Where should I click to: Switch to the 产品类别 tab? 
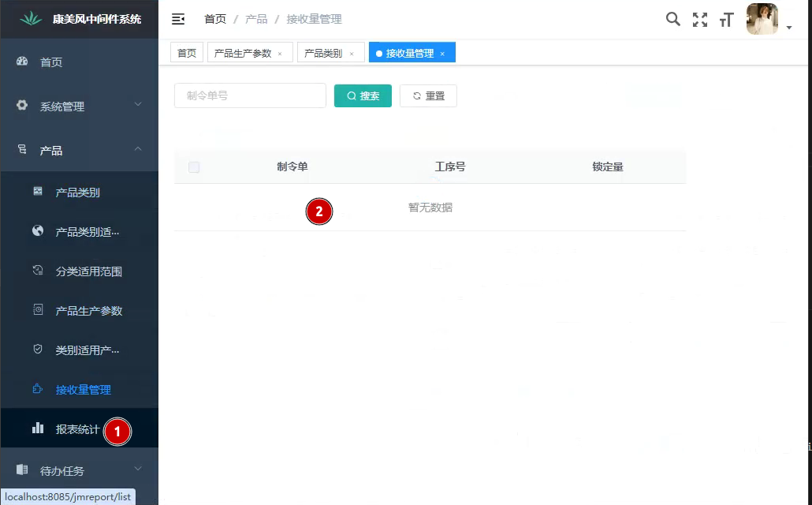click(x=323, y=53)
